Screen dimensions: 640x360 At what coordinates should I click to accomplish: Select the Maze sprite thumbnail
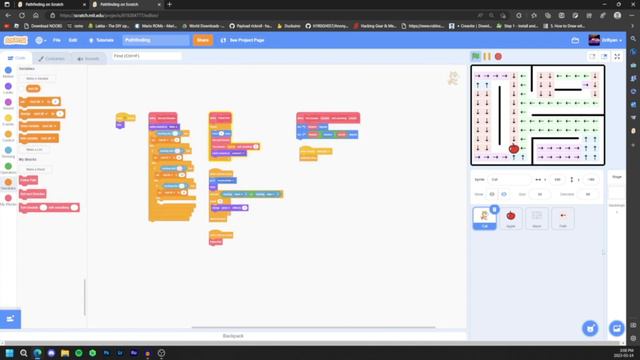point(537,218)
